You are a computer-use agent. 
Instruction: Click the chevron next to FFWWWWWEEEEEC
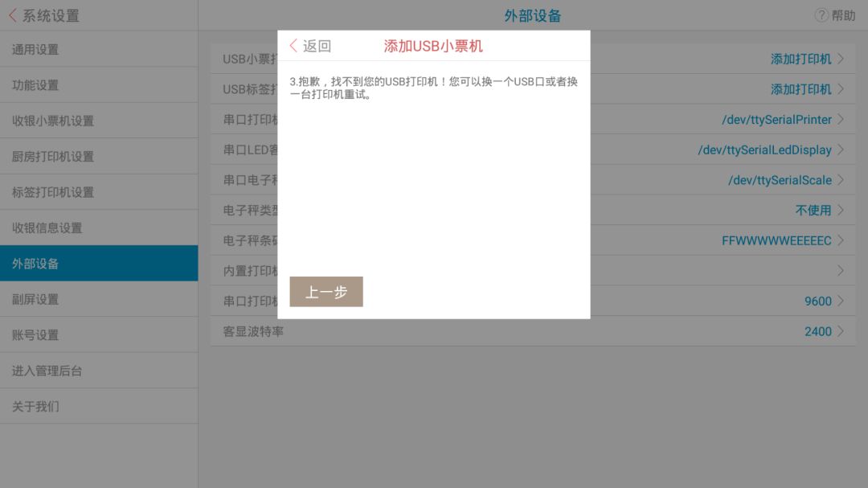pyautogui.click(x=841, y=240)
